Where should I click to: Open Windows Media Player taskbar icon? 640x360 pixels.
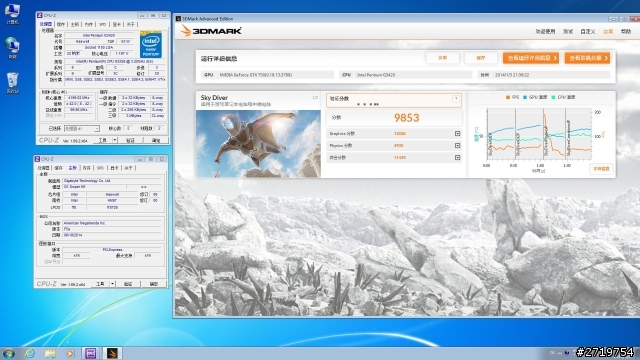point(70,353)
